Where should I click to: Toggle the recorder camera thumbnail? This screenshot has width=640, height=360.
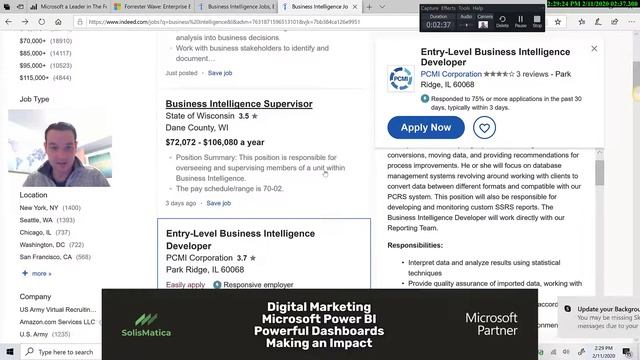[x=483, y=25]
